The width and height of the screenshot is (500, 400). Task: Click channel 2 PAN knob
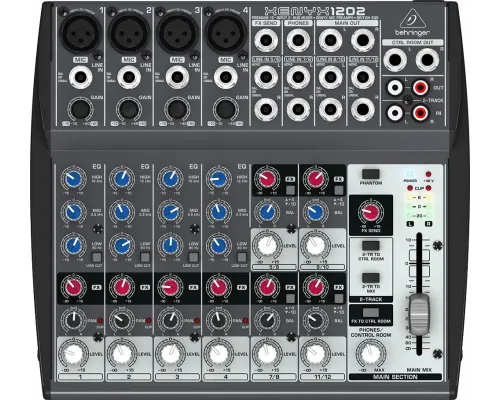[122, 320]
